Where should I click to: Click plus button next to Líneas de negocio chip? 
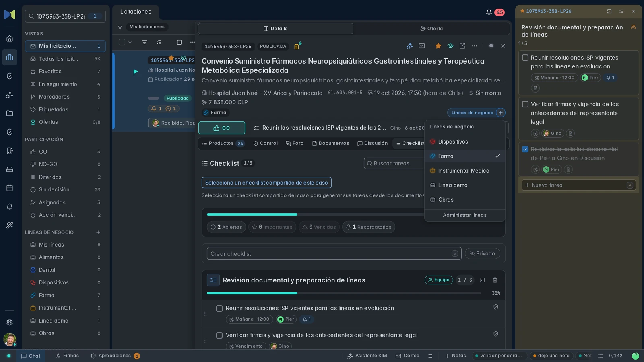click(501, 113)
